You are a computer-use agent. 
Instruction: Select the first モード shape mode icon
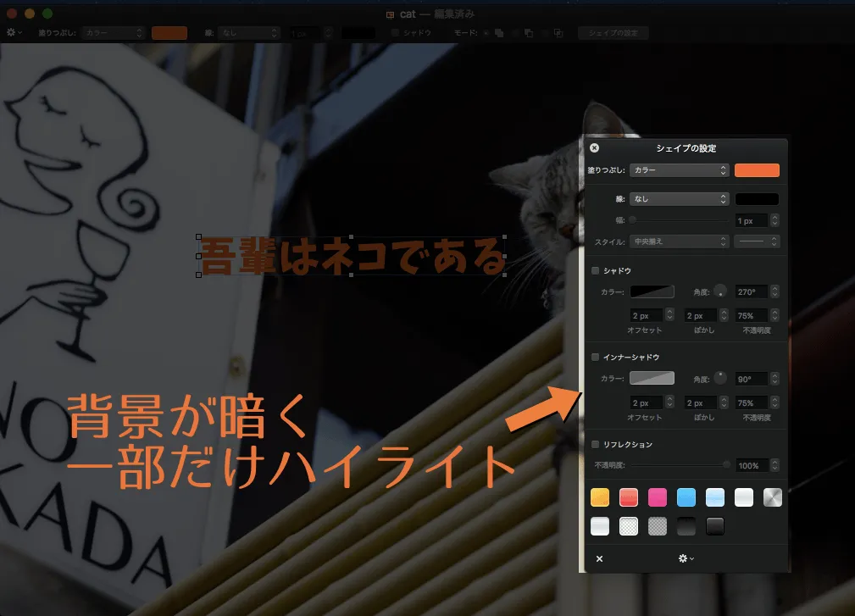[498, 33]
